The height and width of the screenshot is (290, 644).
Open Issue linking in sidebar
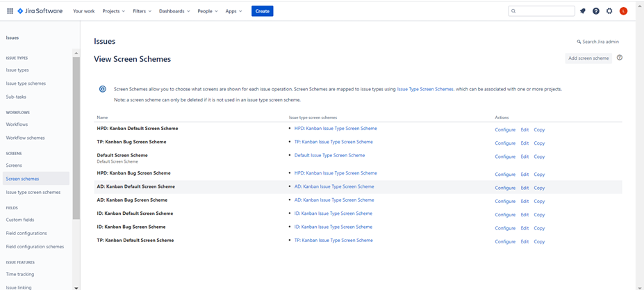[19, 287]
